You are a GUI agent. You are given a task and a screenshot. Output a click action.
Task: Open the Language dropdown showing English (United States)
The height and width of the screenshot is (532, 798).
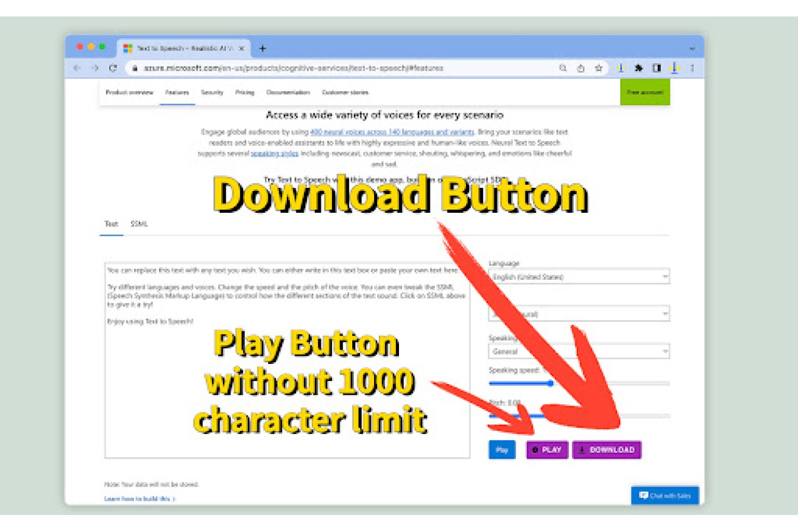click(x=579, y=277)
